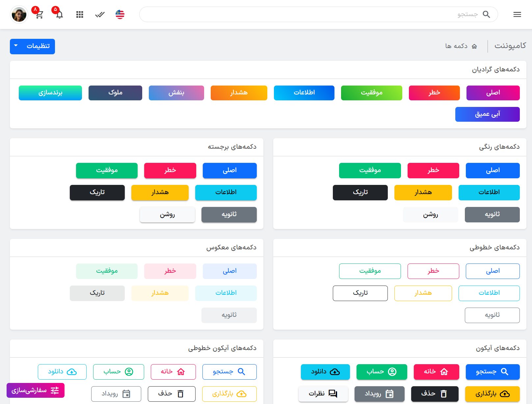Click the solid blue اصلی color button
Image resolution: width=532 pixels, height=404 pixels.
493,170
